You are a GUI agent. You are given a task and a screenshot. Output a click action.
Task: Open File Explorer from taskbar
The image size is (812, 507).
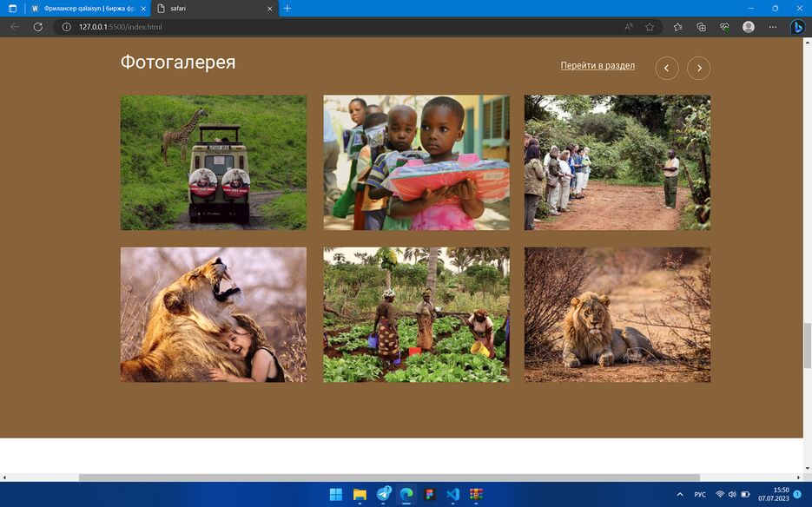coord(360,494)
